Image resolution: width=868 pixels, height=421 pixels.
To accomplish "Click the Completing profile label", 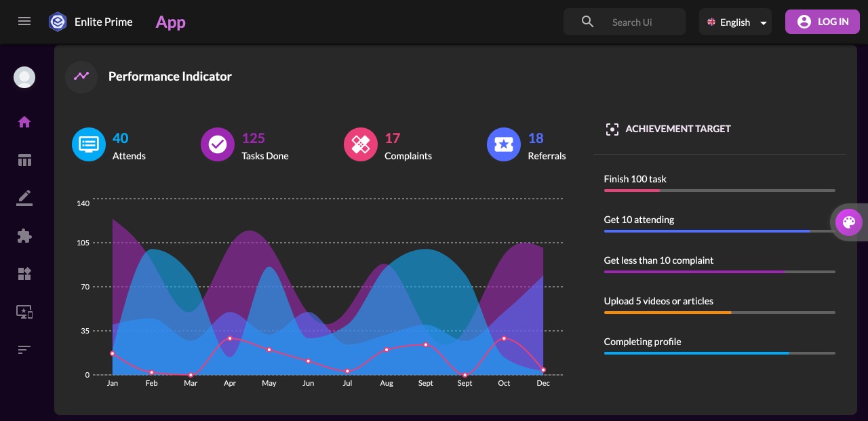I will click(643, 342).
